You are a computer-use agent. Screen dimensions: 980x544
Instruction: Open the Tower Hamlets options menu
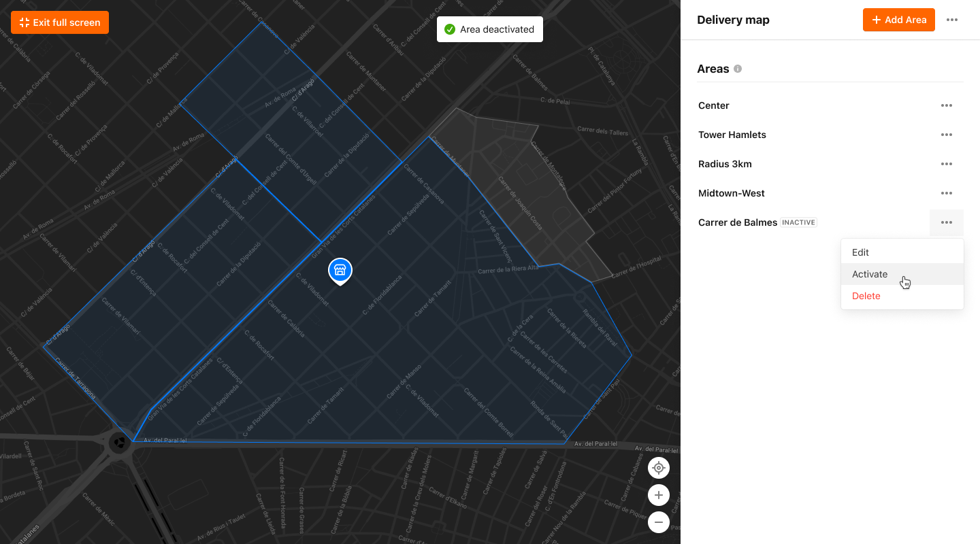pyautogui.click(x=946, y=135)
